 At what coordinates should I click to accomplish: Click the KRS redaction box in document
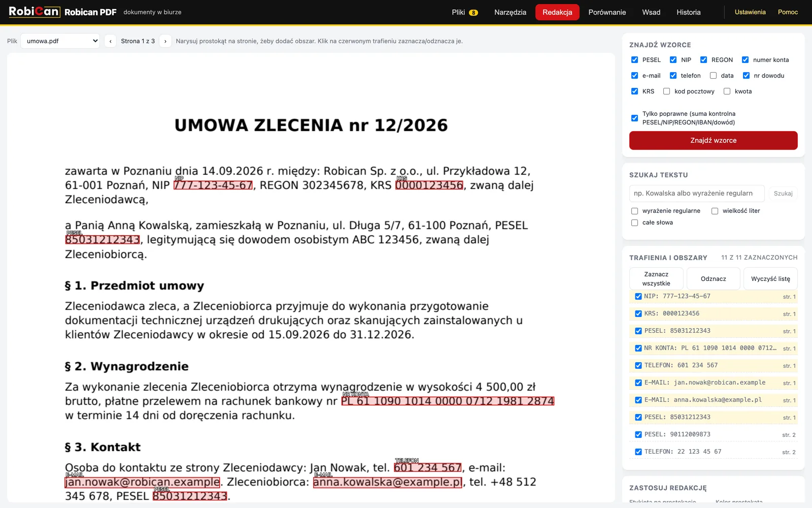(429, 185)
